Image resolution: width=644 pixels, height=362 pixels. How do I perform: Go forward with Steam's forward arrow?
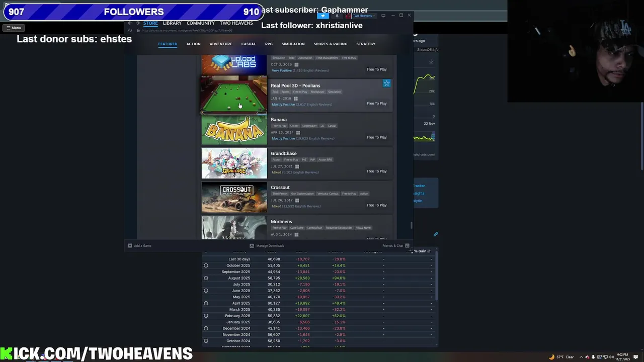click(137, 23)
